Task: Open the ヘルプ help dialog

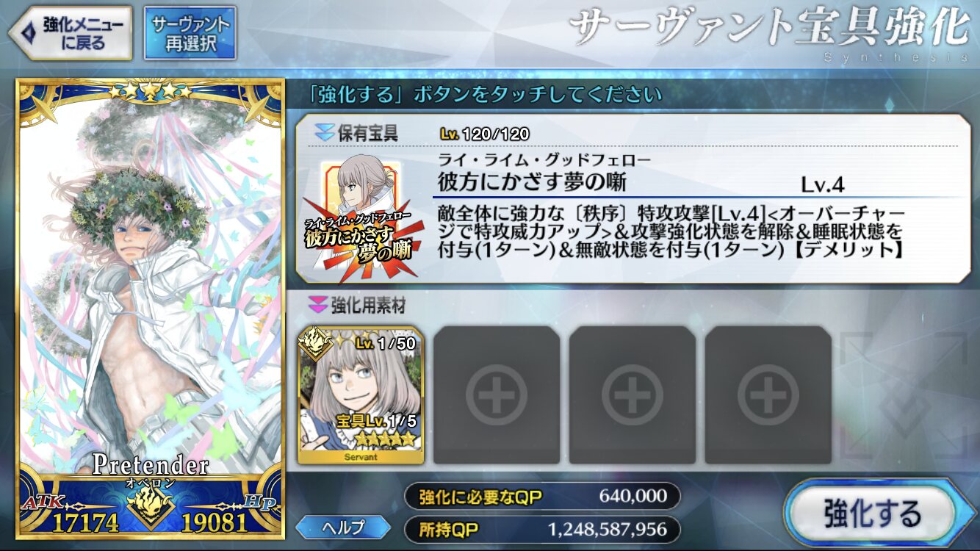Action: click(x=343, y=527)
